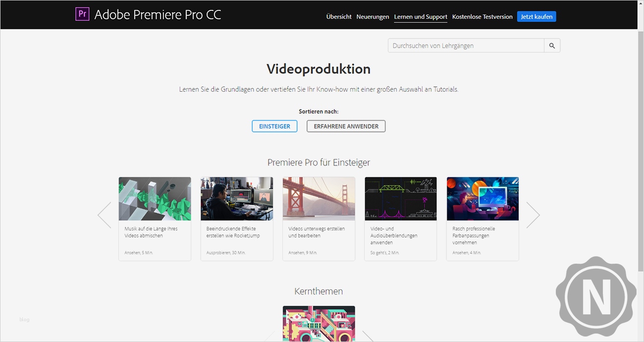Click the page vertical scrollbar
The width and height of the screenshot is (644, 342).
[641, 151]
